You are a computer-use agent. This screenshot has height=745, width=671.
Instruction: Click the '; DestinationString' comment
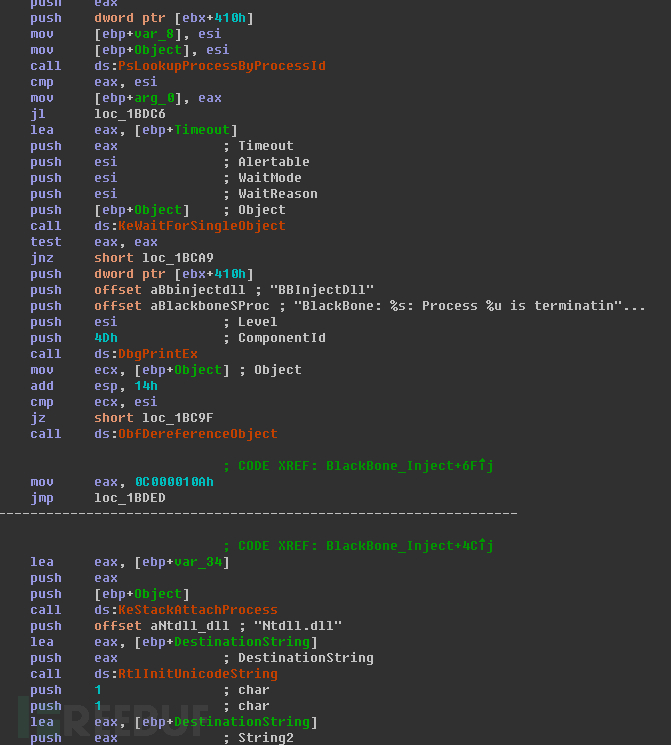click(x=298, y=658)
